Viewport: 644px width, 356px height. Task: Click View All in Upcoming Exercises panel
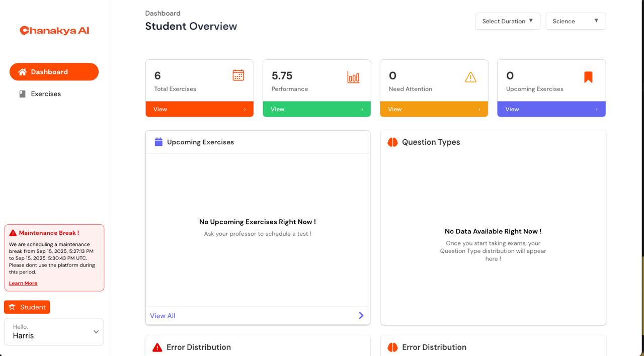click(163, 316)
